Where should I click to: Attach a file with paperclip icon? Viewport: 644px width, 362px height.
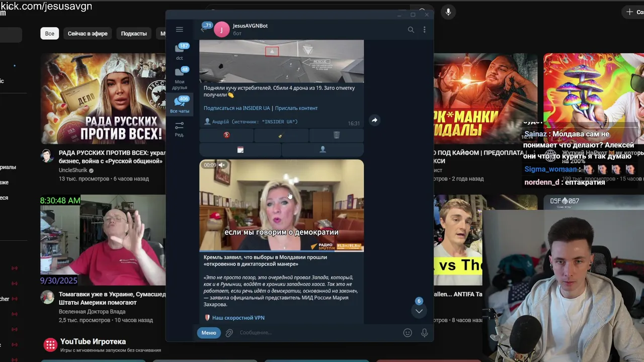(229, 333)
